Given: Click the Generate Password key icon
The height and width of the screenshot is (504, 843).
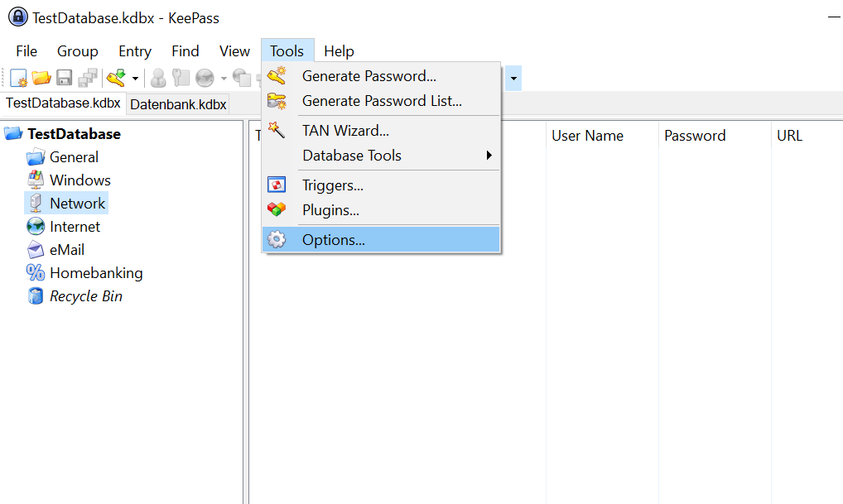Looking at the screenshot, I should pyautogui.click(x=277, y=76).
